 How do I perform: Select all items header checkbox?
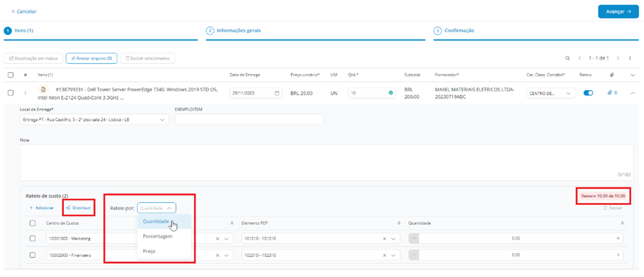pyautogui.click(x=11, y=75)
